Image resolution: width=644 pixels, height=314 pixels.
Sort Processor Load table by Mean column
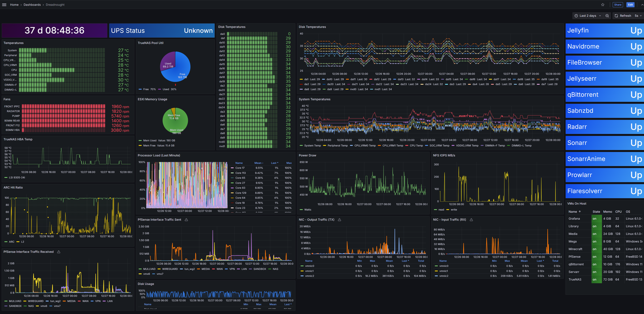pyautogui.click(x=258, y=163)
